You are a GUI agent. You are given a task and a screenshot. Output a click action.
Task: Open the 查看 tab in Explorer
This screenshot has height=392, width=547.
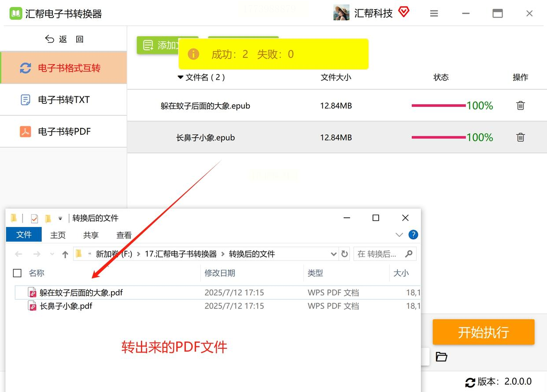click(124, 235)
